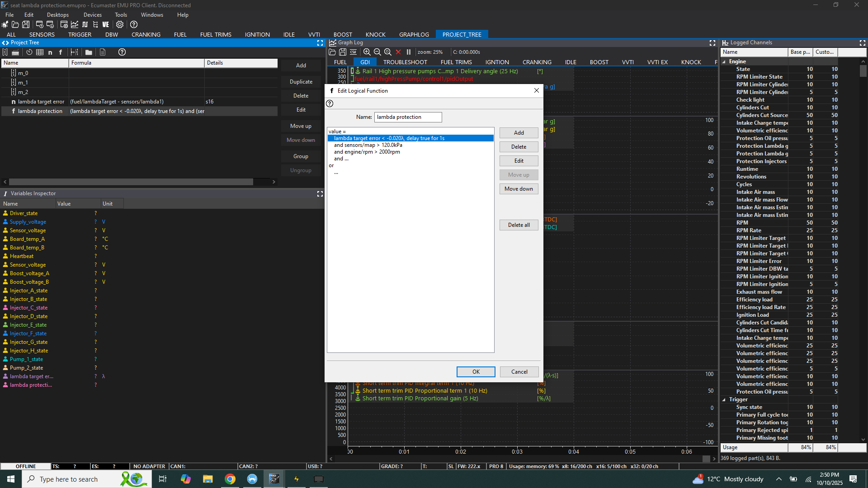The image size is (868, 488).
Task: Zoom in on Graph Log
Action: tap(367, 52)
